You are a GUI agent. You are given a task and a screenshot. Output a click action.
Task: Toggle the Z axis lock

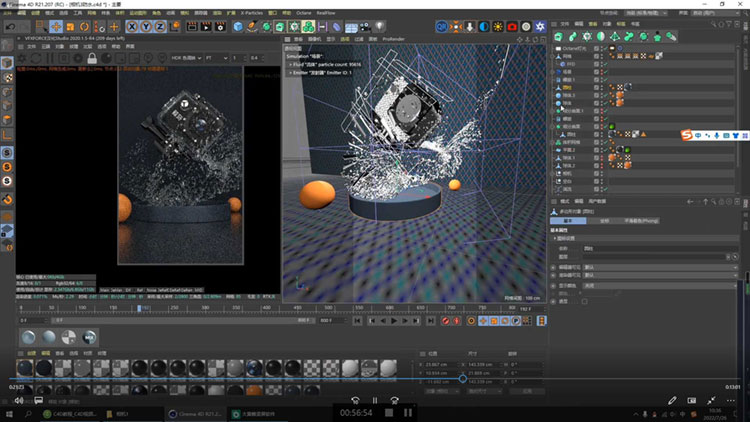tap(160, 26)
